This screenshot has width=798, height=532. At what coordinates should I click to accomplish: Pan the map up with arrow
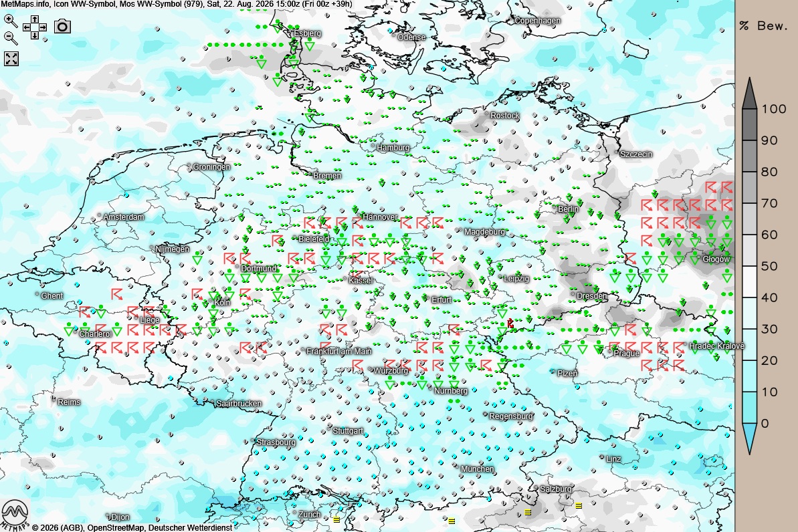(35, 19)
